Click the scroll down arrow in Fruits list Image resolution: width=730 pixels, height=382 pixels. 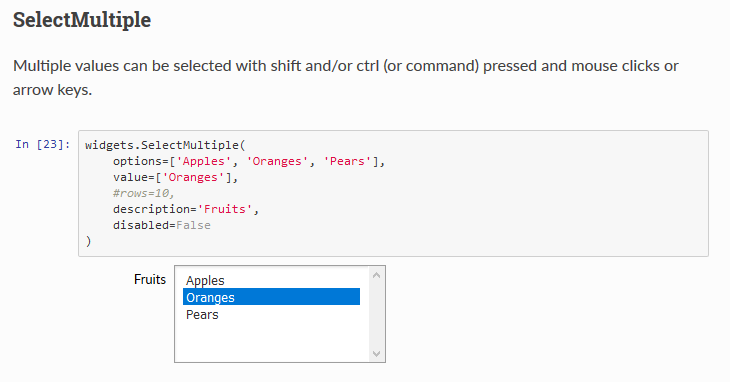376,354
